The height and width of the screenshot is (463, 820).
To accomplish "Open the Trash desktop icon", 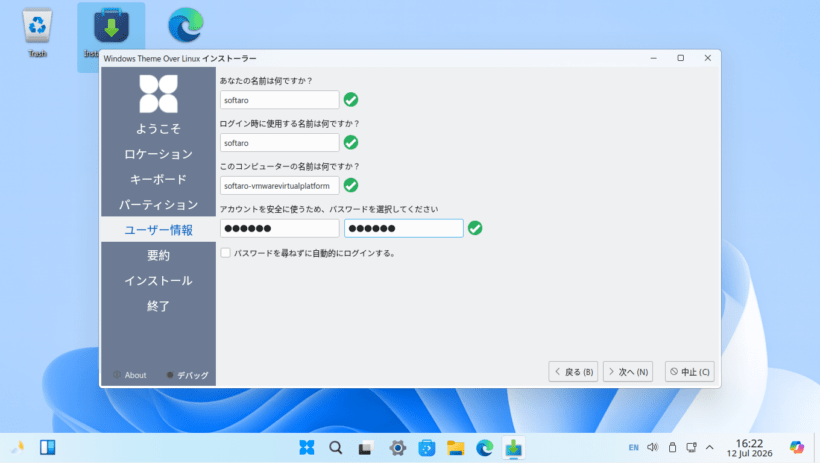I will (37, 31).
